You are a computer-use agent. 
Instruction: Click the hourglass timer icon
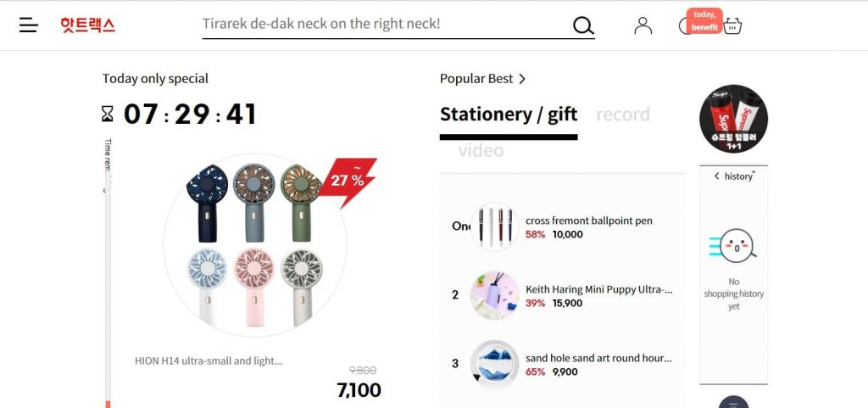(x=108, y=114)
